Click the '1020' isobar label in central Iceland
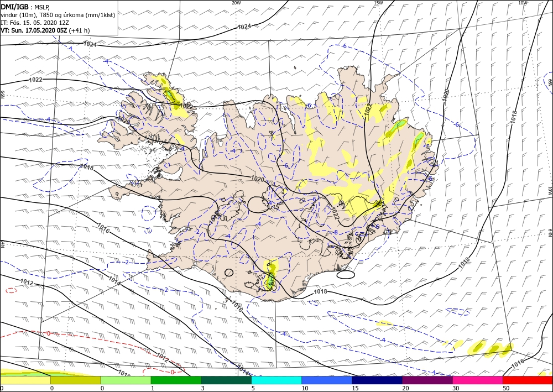This screenshot has width=553, height=392. click(x=258, y=179)
